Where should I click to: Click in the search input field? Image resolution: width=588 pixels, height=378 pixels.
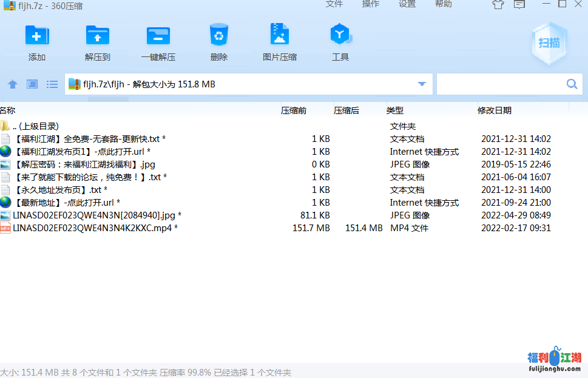coord(499,84)
